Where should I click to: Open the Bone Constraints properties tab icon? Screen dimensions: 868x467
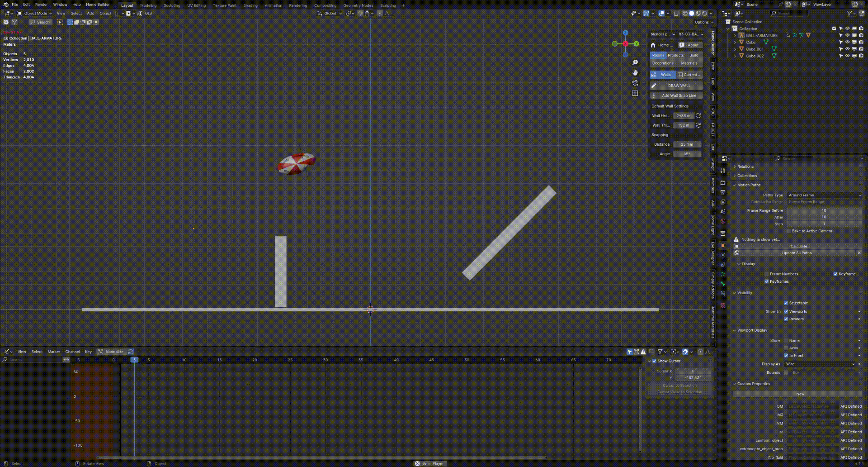pos(723,293)
